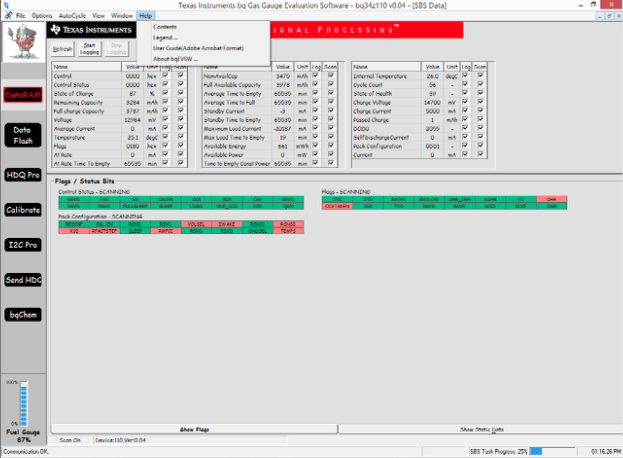Open User Guide (Adobe Acrobat Format) entry

tap(198, 48)
